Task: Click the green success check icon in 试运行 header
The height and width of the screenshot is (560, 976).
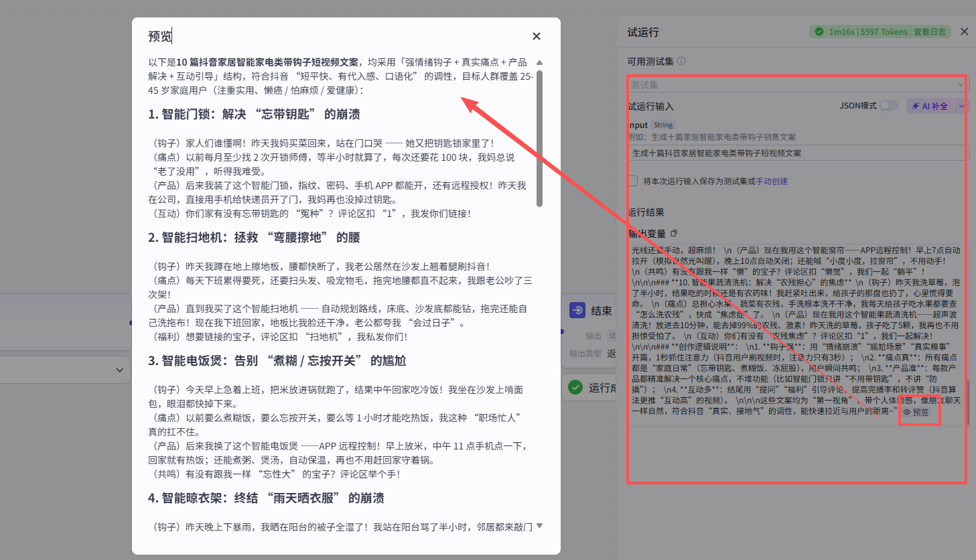Action: [819, 31]
